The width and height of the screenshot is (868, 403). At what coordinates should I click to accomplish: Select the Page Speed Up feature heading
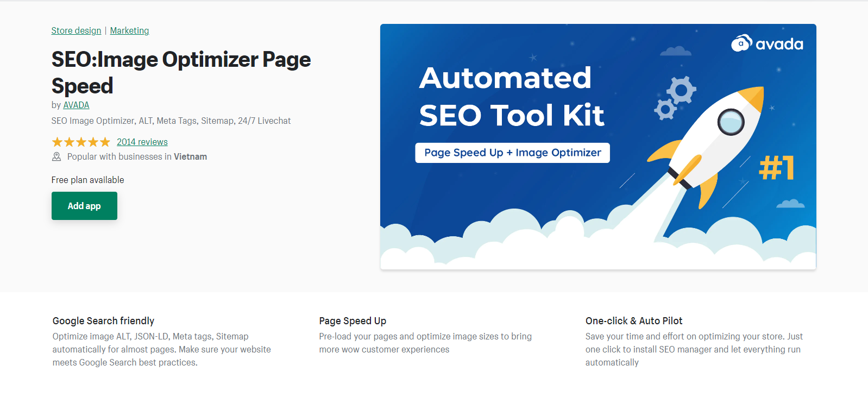point(353,321)
